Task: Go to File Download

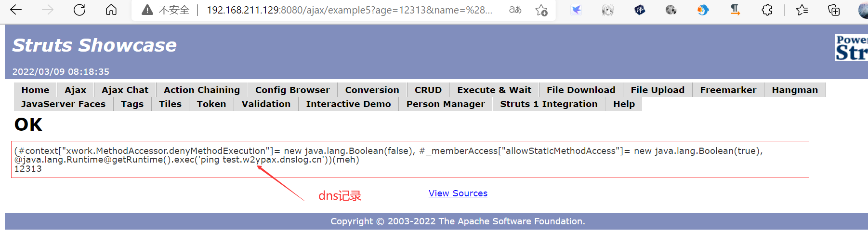Action: coord(581,90)
